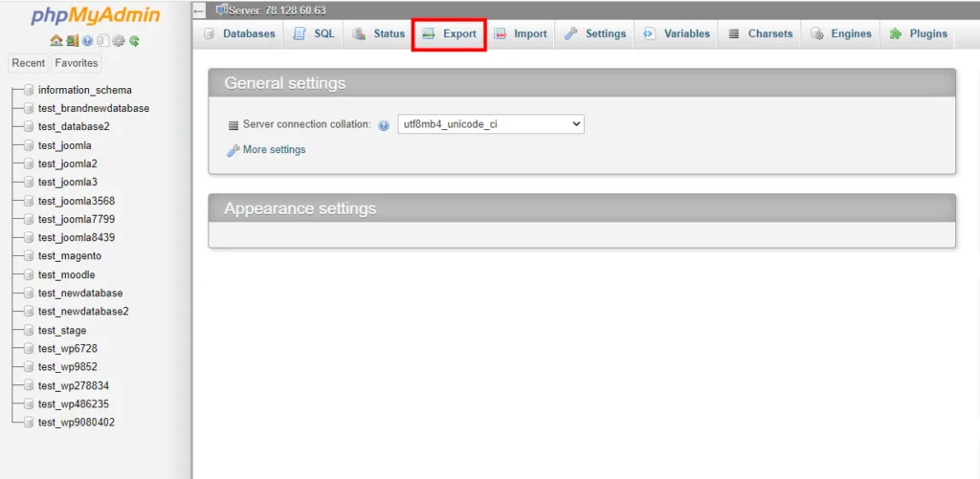Open the test_wp6728 database
980x479 pixels.
coord(68,348)
